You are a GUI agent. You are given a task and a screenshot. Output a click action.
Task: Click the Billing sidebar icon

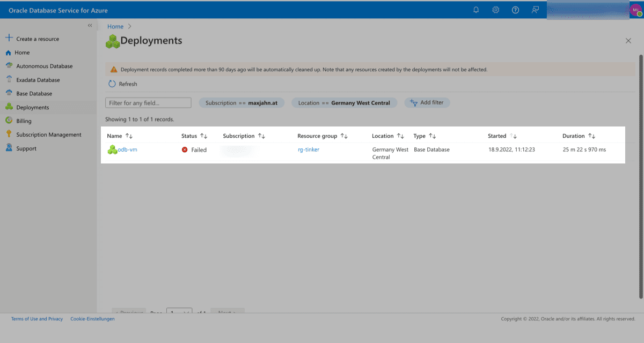tap(9, 121)
